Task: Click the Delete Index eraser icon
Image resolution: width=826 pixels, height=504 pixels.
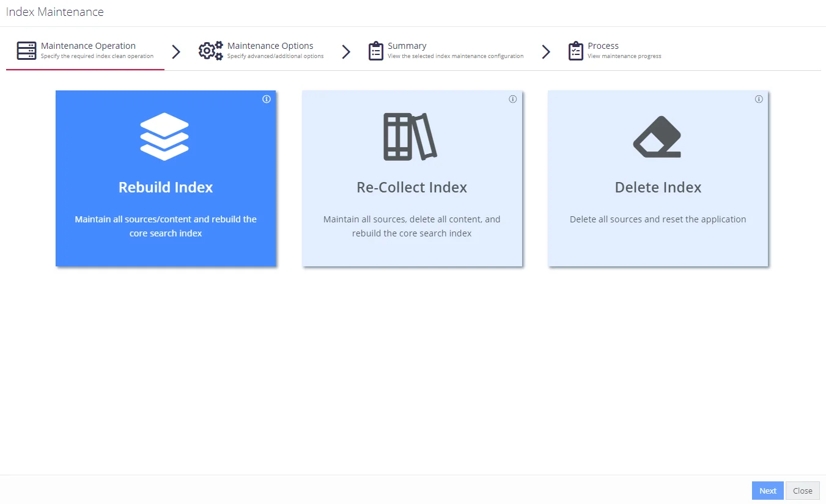Action: pyautogui.click(x=657, y=137)
